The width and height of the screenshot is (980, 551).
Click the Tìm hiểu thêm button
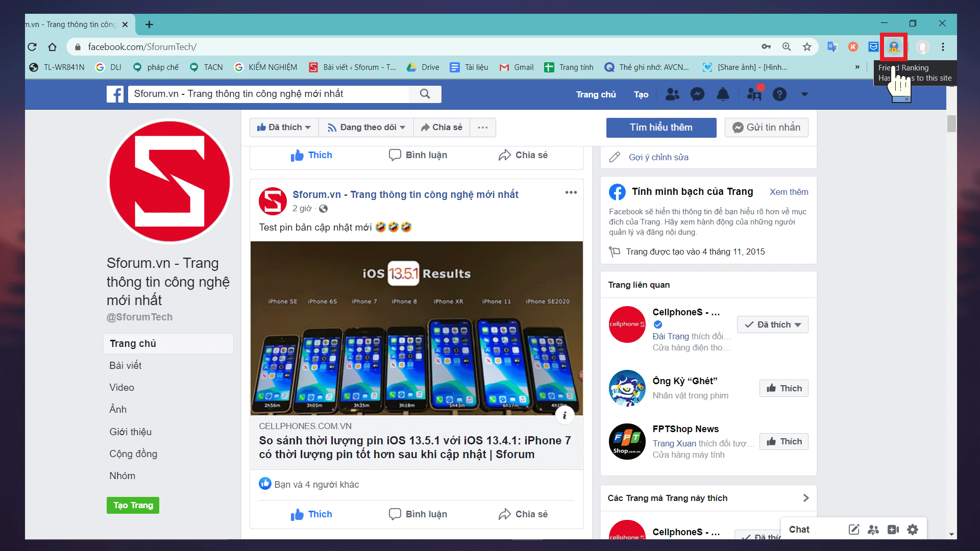point(661,128)
